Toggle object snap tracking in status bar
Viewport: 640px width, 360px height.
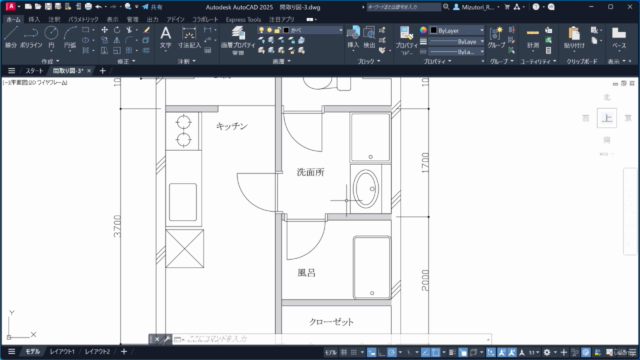(x=425, y=352)
